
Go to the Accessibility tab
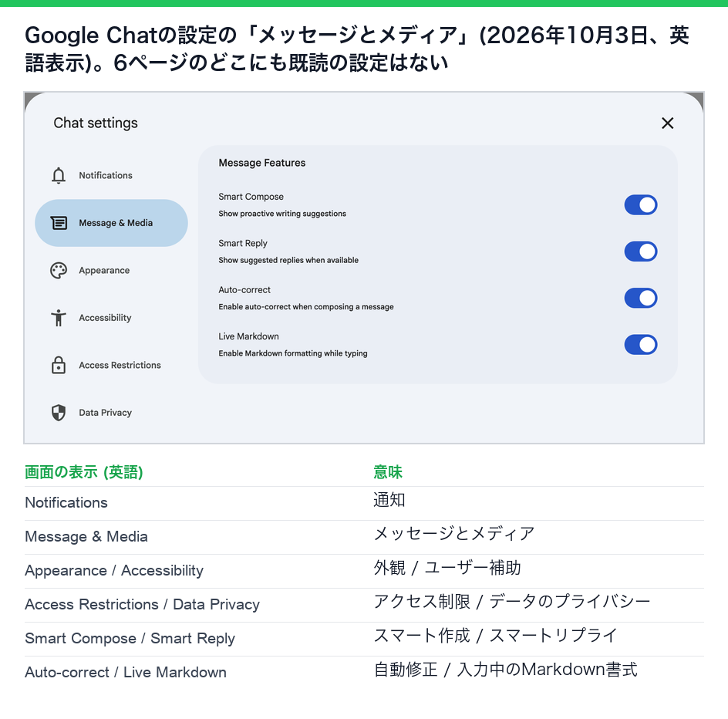[111, 318]
